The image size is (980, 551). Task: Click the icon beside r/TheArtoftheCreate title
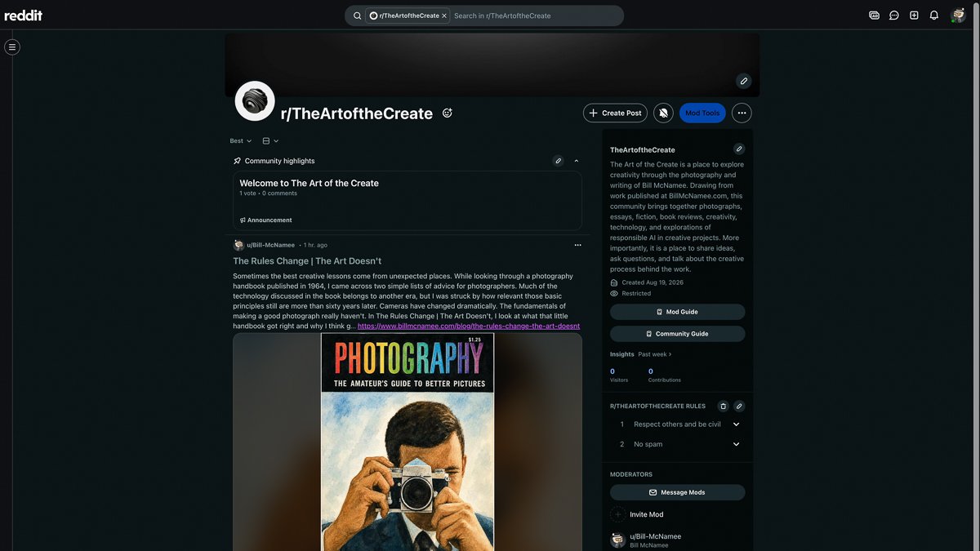(x=448, y=113)
